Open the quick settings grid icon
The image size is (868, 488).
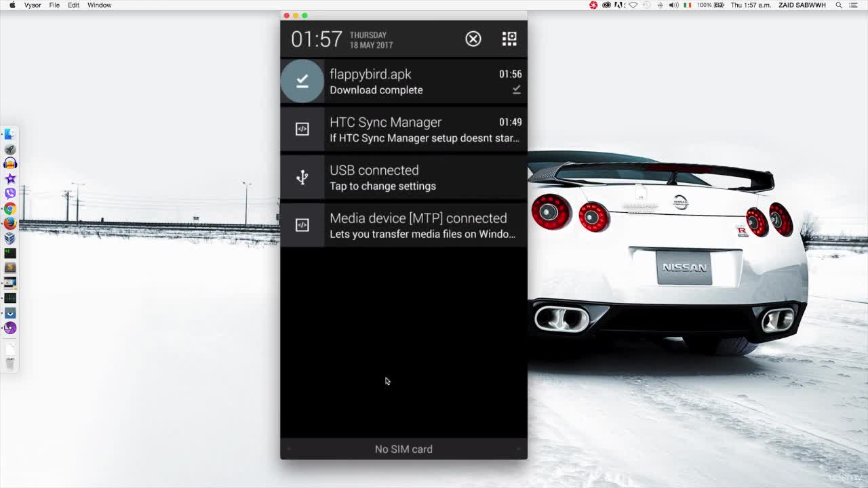point(509,39)
